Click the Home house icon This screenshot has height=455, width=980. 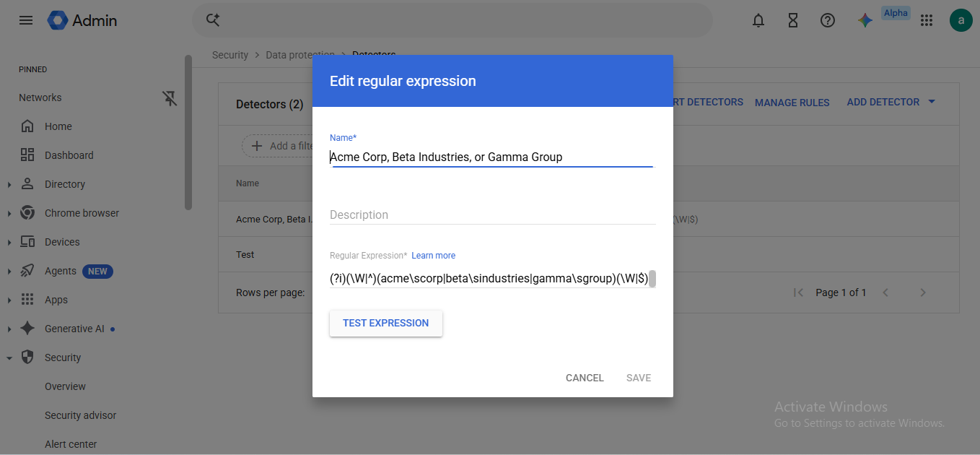(27, 126)
